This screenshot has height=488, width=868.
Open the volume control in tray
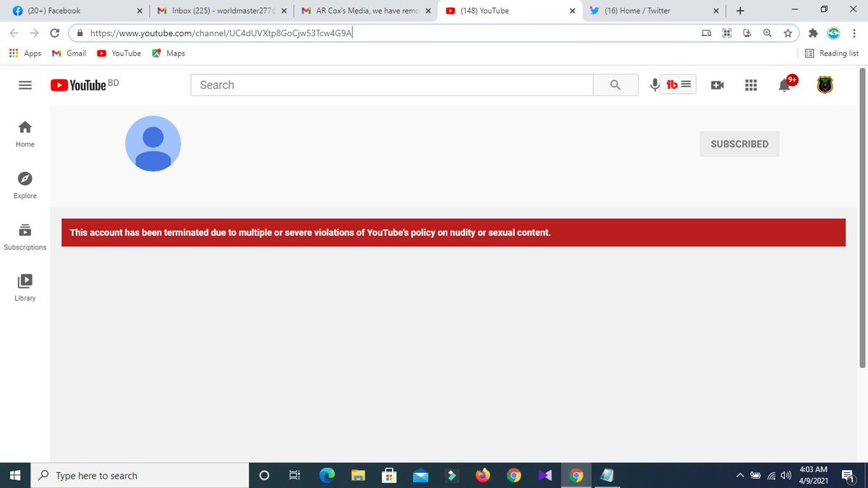[786, 475]
